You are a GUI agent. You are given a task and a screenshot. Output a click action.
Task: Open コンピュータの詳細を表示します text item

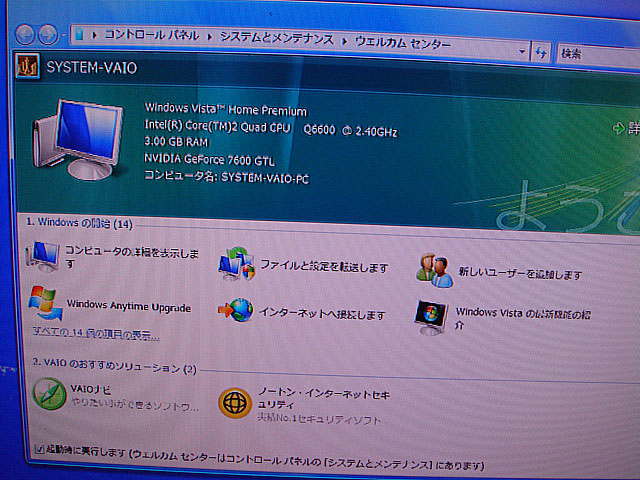131,257
